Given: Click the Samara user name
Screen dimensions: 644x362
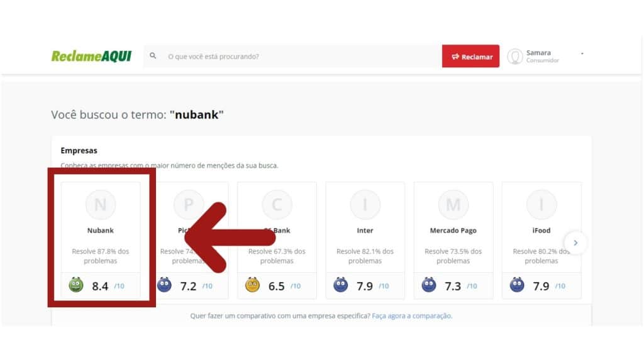Looking at the screenshot, I should coord(538,53).
